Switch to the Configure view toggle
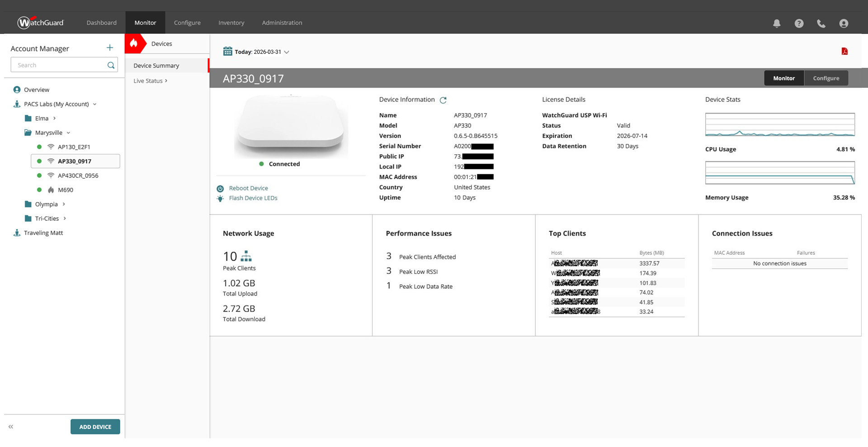This screenshot has height=447, width=868. (826, 78)
